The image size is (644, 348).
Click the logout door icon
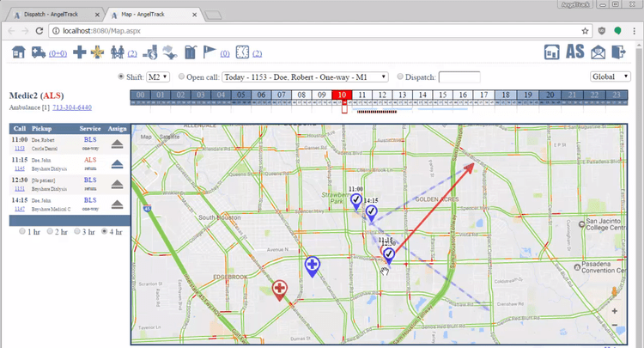(x=620, y=52)
